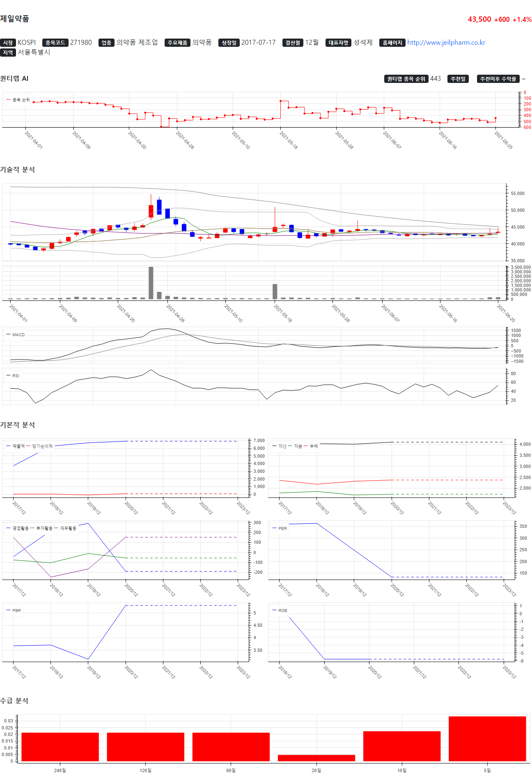Click the +1.4% change percentage
Viewport: 532px width, 777px height.
tap(522, 19)
